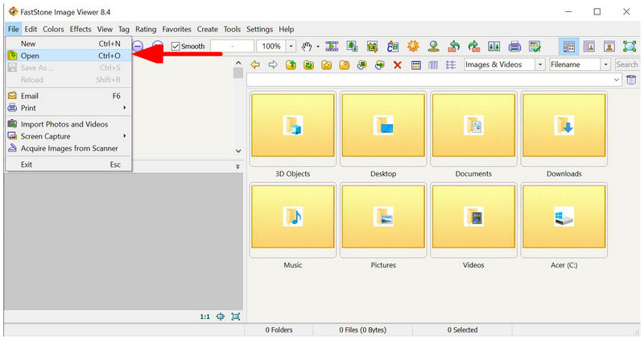Expand the Print submenu arrow
644x340 pixels.
coord(125,108)
